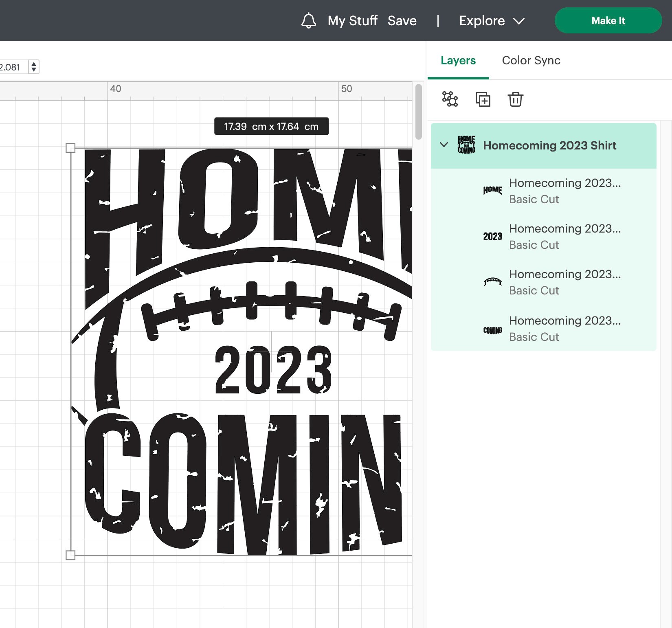Switch to the Color Sync tab
This screenshot has height=628, width=672.
[531, 60]
